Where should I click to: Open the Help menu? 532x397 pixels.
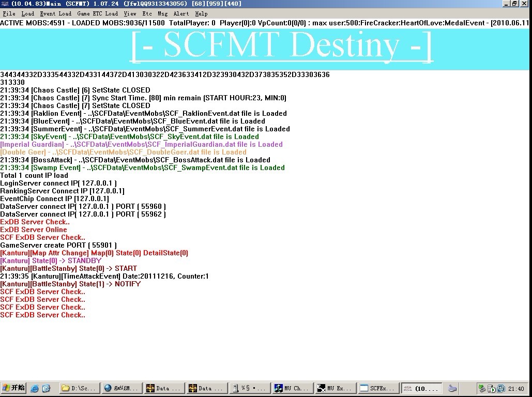tap(201, 13)
